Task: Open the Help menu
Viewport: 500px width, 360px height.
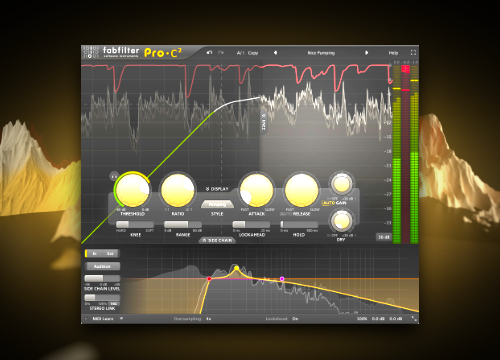Action: (393, 53)
